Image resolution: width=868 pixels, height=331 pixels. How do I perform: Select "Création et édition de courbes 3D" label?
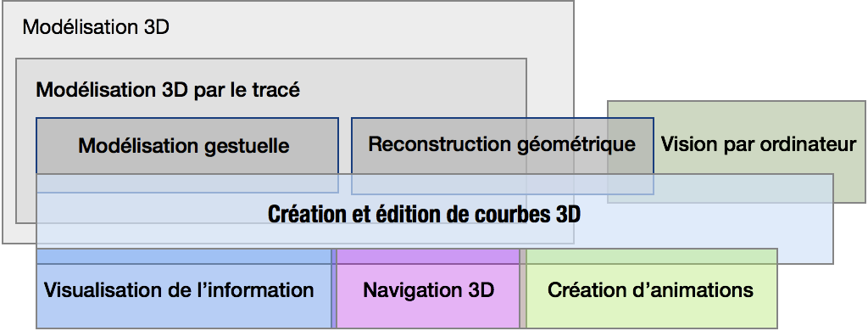424,214
